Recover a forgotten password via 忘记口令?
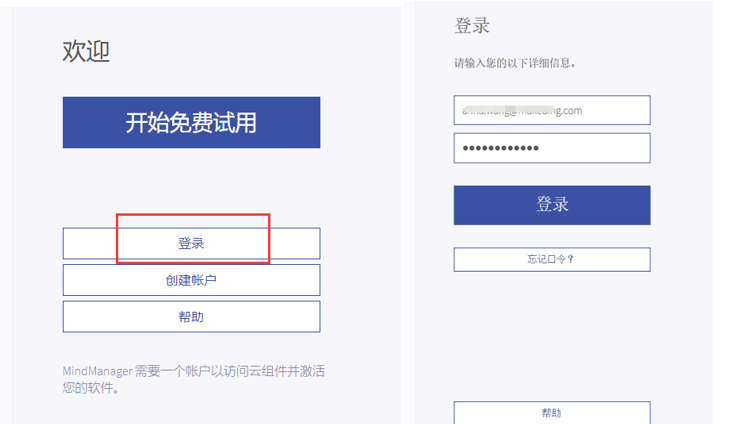This screenshot has width=756, height=424. coord(551,259)
